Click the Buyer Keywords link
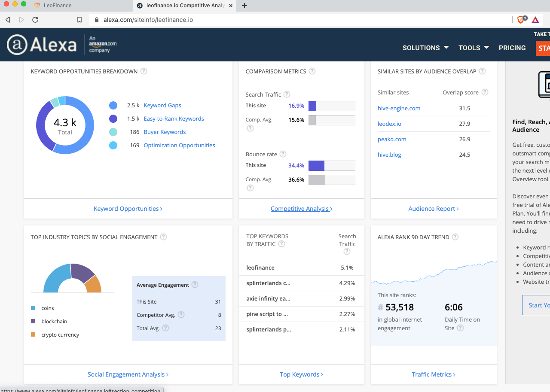 point(165,132)
